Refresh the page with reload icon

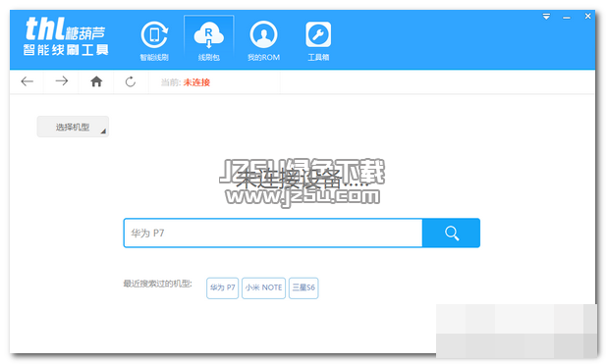tap(131, 81)
